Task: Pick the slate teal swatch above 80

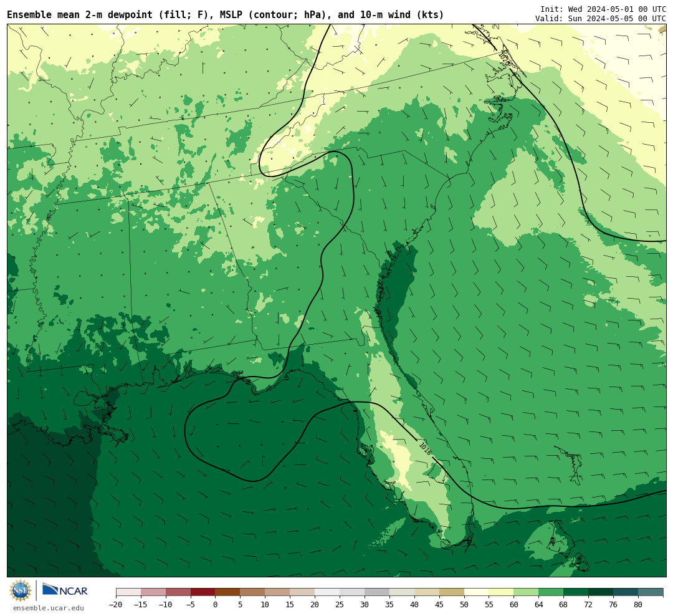Action: [x=651, y=592]
